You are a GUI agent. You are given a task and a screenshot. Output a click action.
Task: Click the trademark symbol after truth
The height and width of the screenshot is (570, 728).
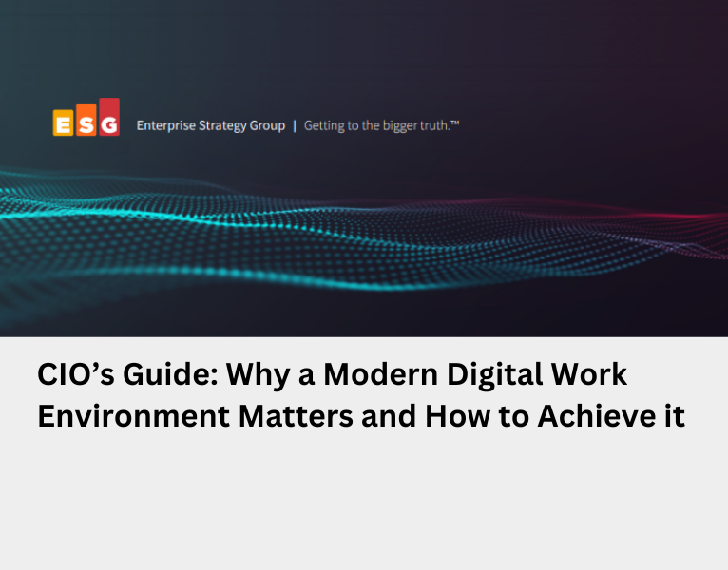point(455,123)
